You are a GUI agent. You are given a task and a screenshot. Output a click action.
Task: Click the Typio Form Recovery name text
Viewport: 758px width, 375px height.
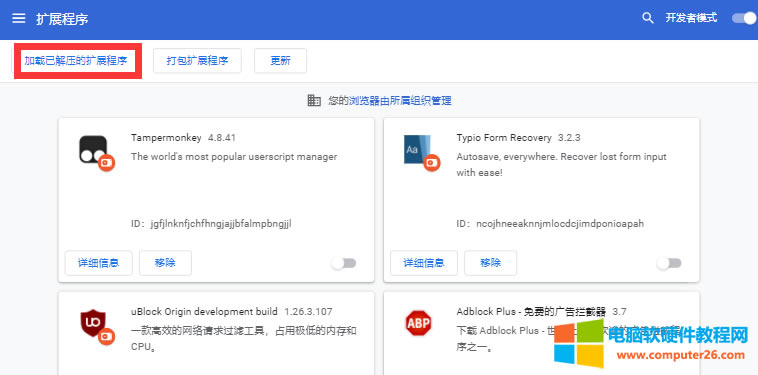point(504,138)
